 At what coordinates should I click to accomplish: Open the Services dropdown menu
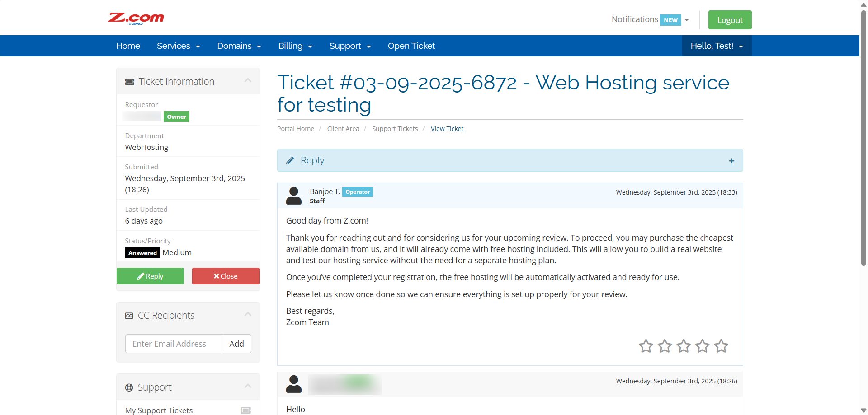(179, 46)
